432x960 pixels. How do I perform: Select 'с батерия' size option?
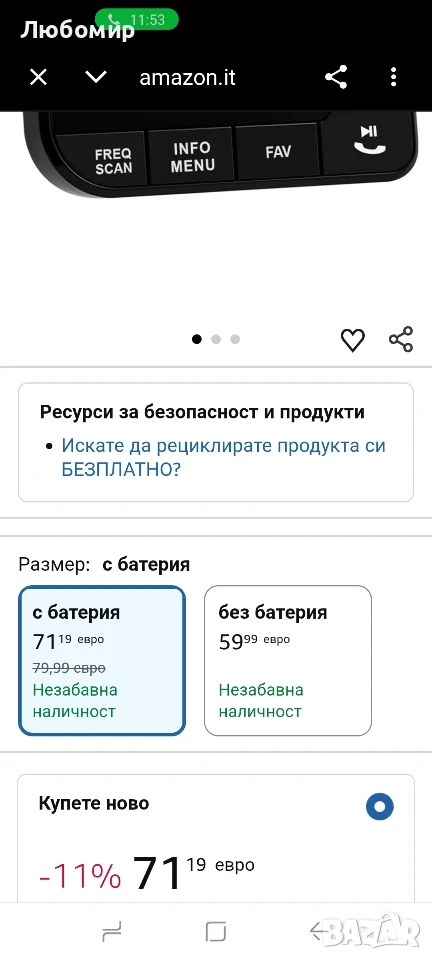pos(102,661)
